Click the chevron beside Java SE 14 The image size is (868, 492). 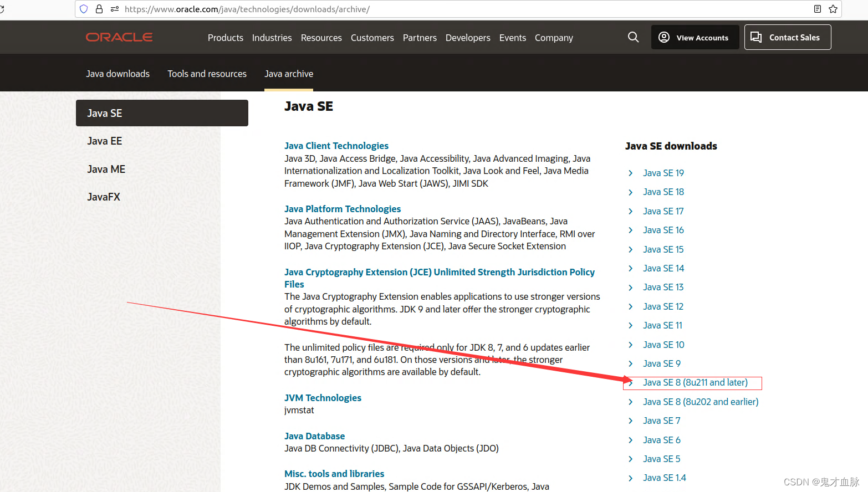(631, 269)
